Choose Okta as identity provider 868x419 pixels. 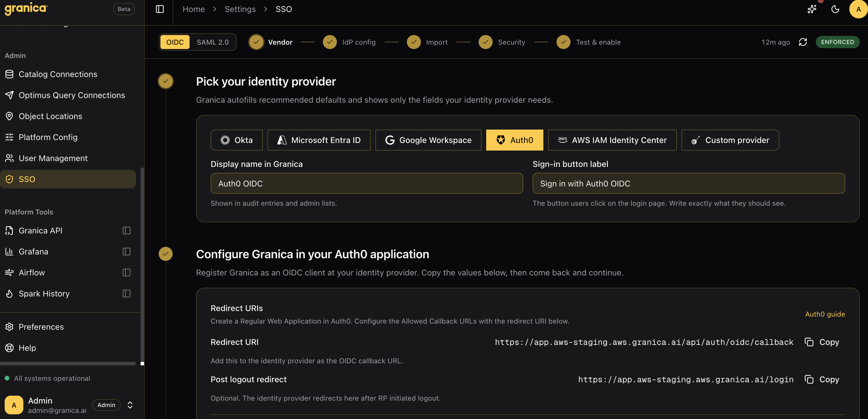coord(237,140)
